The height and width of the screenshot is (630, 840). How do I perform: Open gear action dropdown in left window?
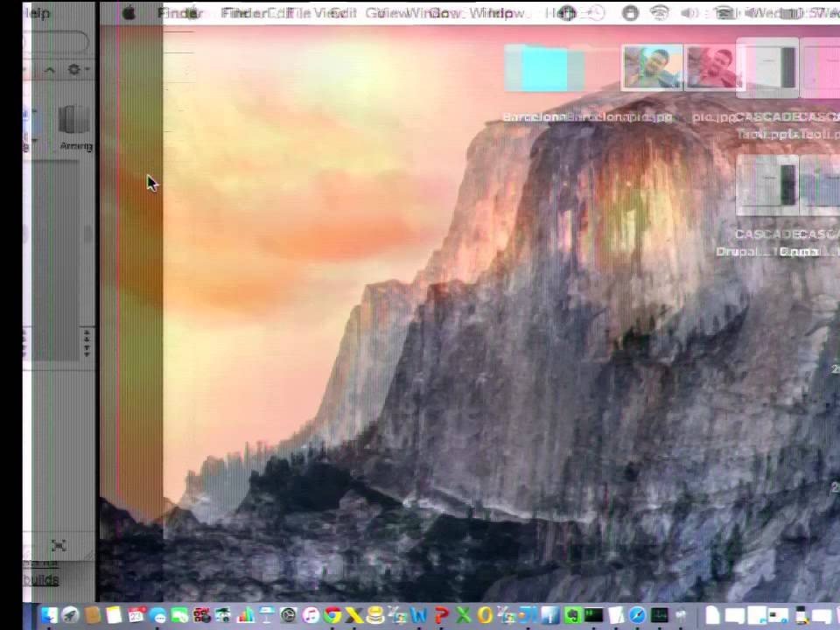click(x=78, y=69)
